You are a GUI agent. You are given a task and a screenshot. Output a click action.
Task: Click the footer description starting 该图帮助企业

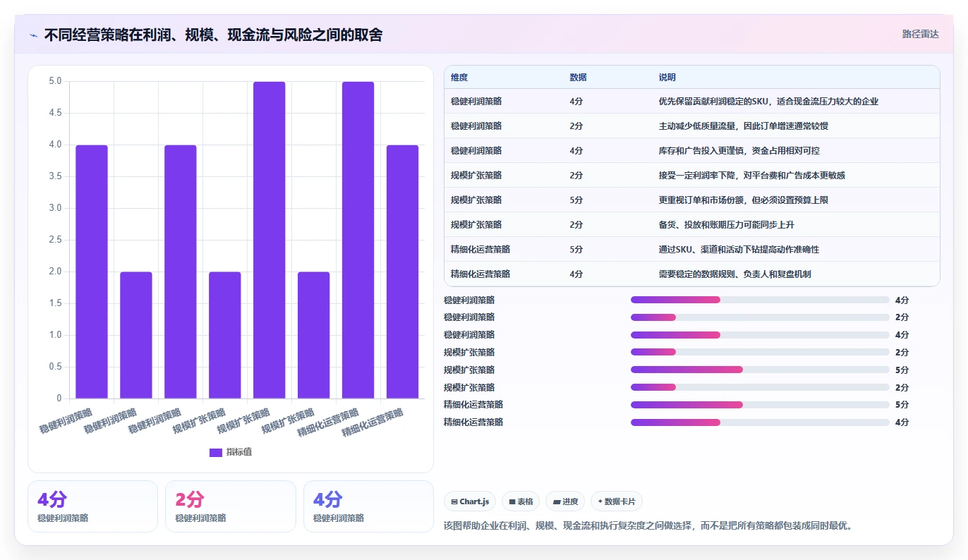click(648, 526)
